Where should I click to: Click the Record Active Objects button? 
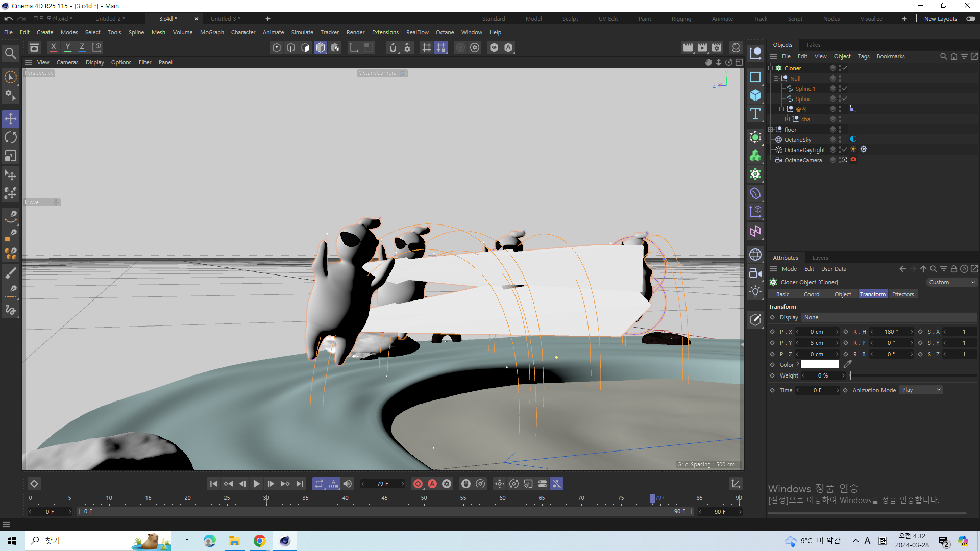[418, 484]
